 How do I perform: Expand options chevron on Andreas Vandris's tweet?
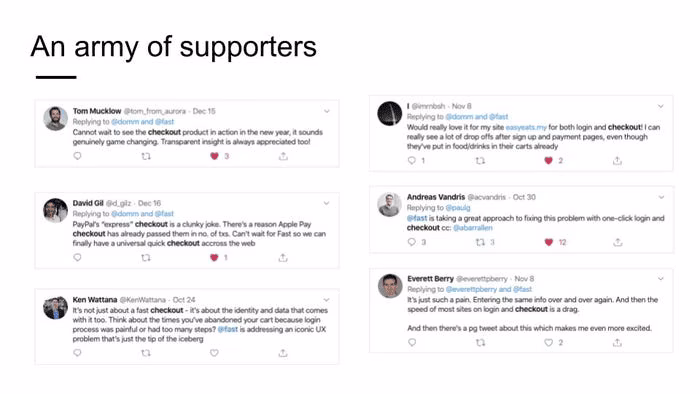coord(661,197)
